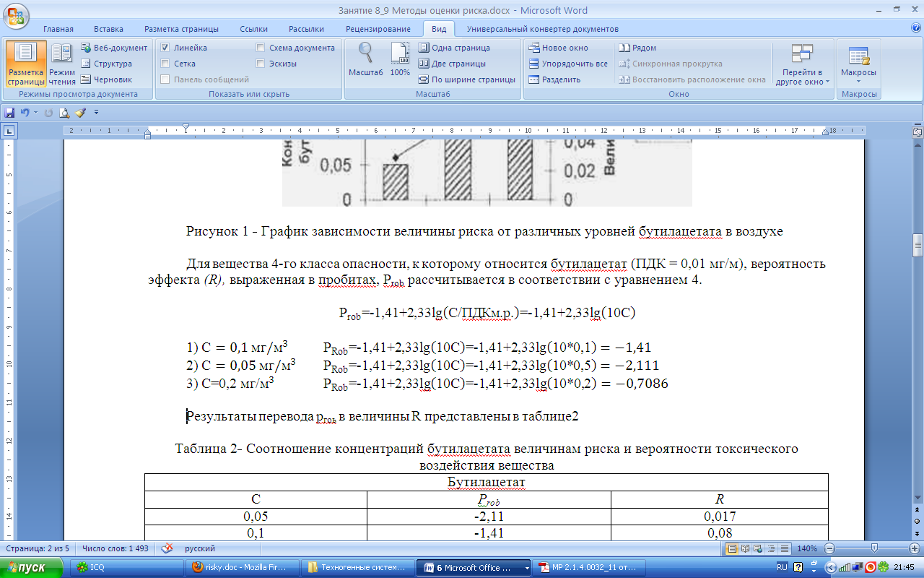Open the Ссылки ribbon tab

point(253,29)
